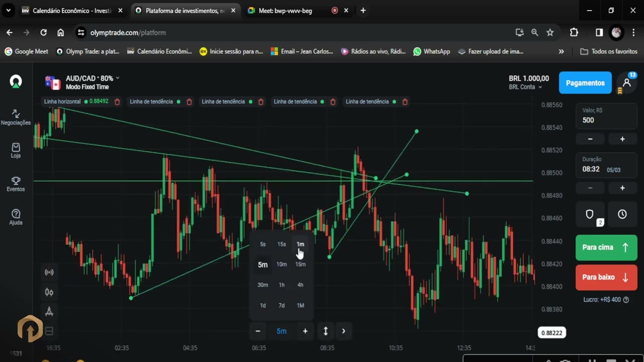Click the signals broadcast icon on chart
This screenshot has height=362, width=644.
pyautogui.click(x=49, y=273)
